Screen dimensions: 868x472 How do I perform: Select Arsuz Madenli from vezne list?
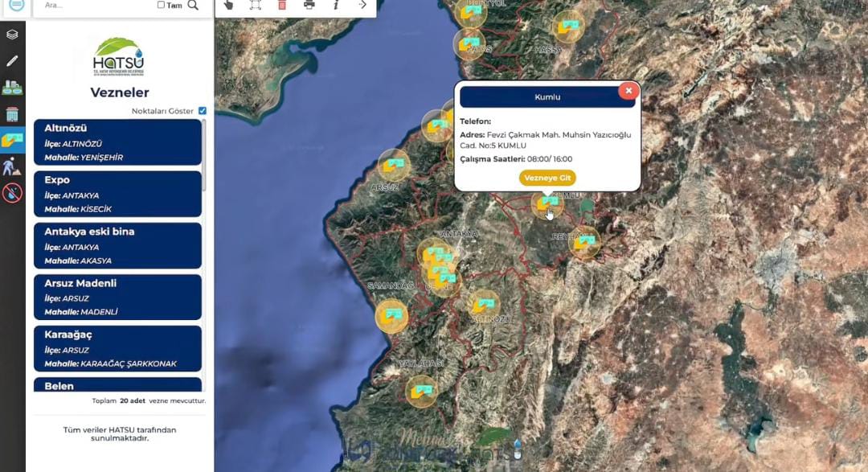click(117, 297)
